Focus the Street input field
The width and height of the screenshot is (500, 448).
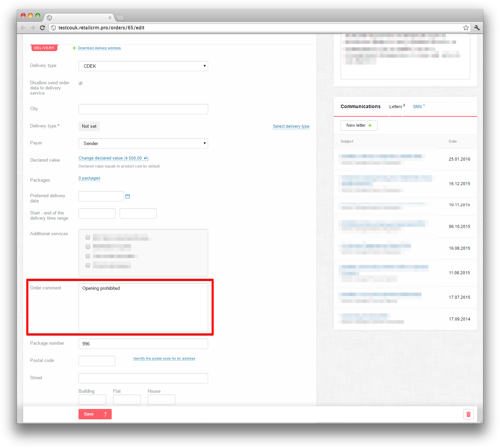(x=143, y=378)
